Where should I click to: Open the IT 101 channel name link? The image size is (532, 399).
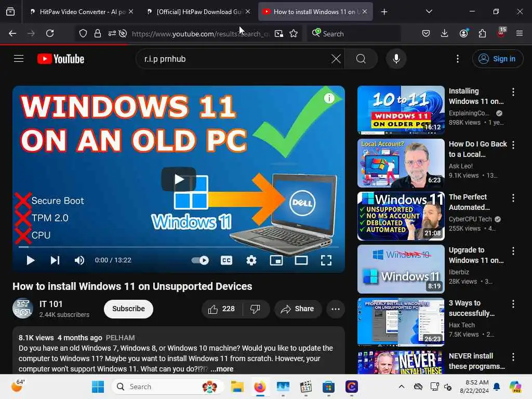[51, 304]
